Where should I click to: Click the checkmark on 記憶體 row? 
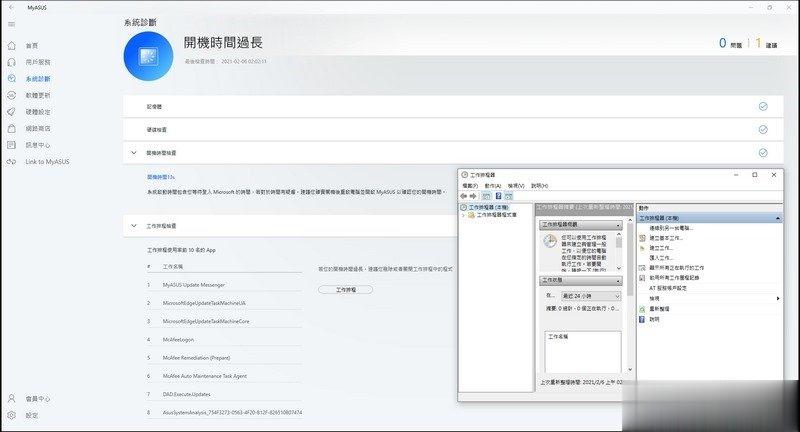click(x=763, y=106)
